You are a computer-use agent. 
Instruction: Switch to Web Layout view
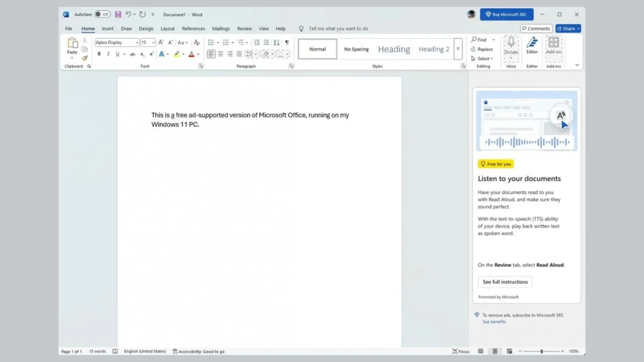pos(509,351)
